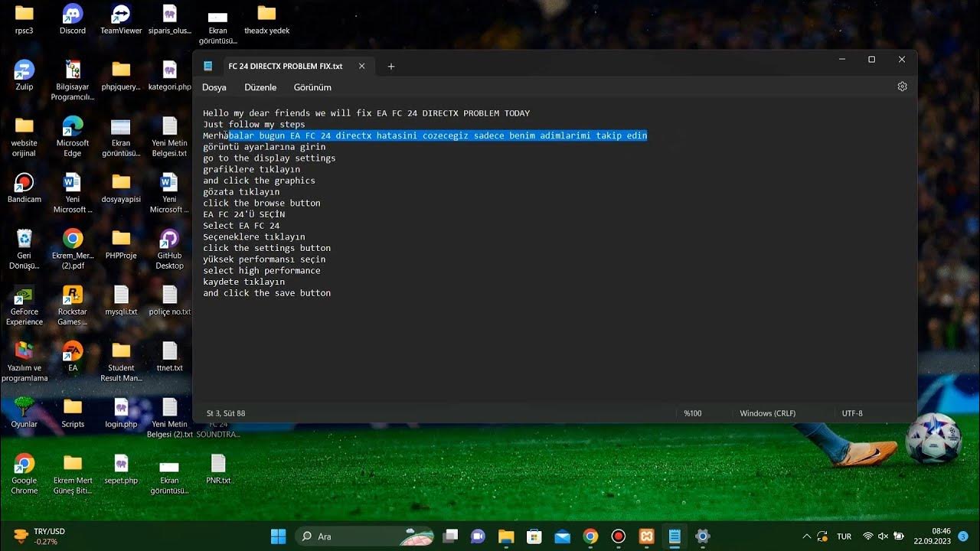
Task: Open Rockstar Games desktop shortcut
Action: point(73,305)
